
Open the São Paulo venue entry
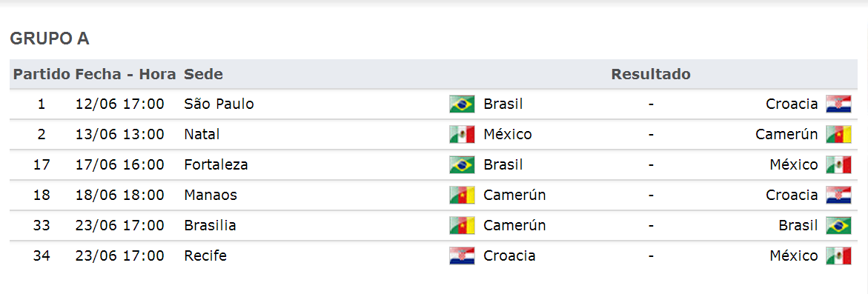point(219,104)
